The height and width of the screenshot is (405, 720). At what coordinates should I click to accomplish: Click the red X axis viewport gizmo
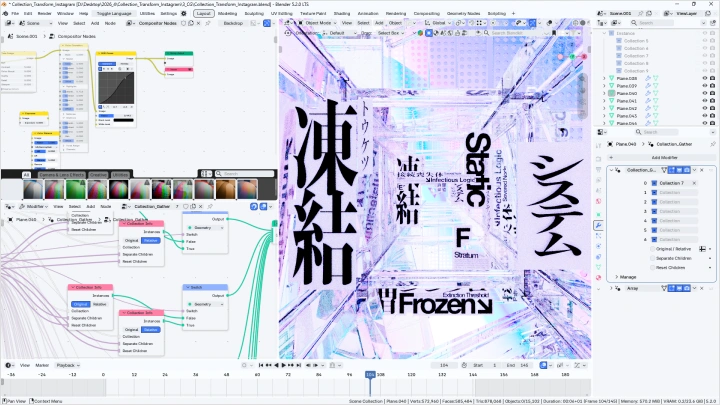[585, 56]
